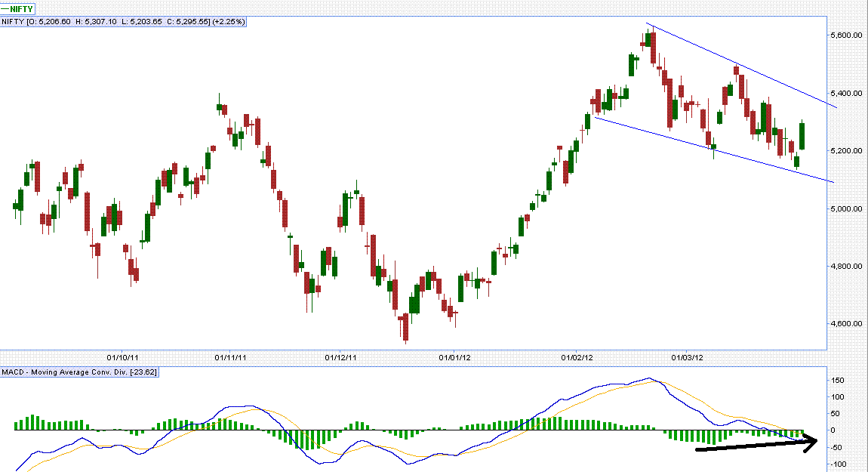The height and width of the screenshot is (472, 868).
Task: Select the upper blue channel trendline
Action: 742,66
